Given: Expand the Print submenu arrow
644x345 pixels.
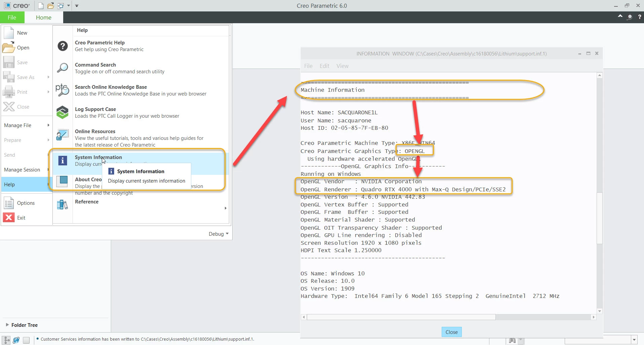Looking at the screenshot, I should pyautogui.click(x=48, y=92).
